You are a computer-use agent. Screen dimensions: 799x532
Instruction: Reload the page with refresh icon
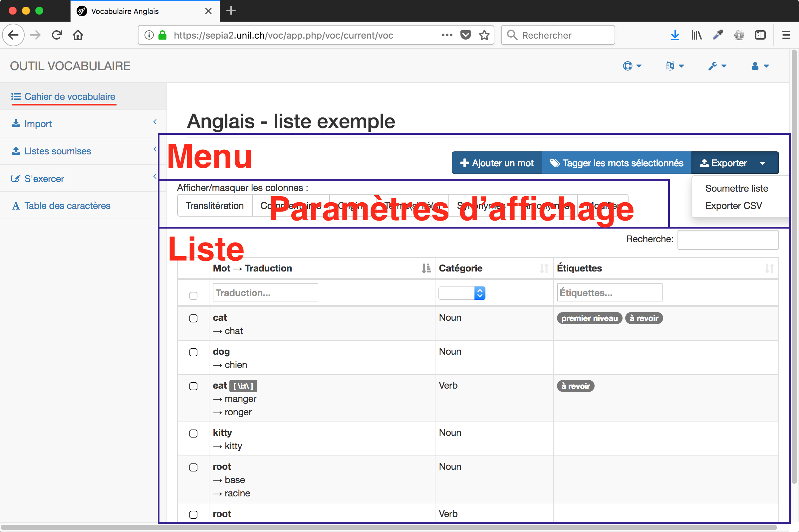[x=57, y=35]
